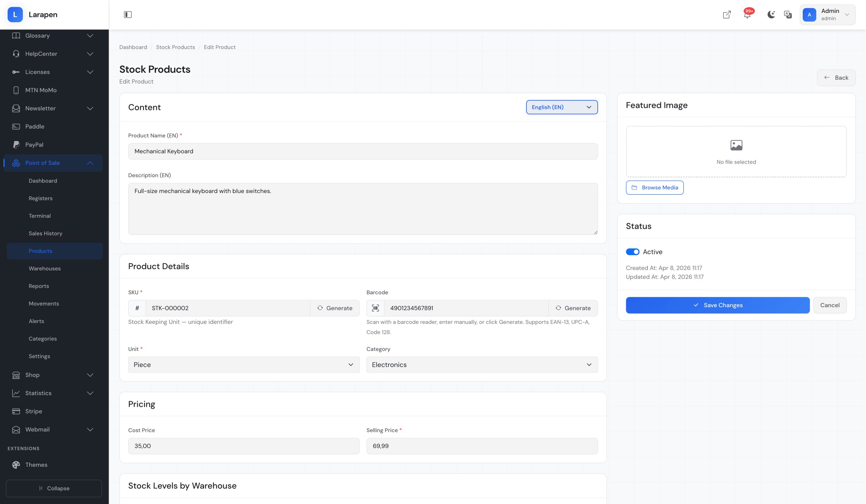The width and height of the screenshot is (866, 504).
Task: Generate a new SKU
Action: click(335, 308)
